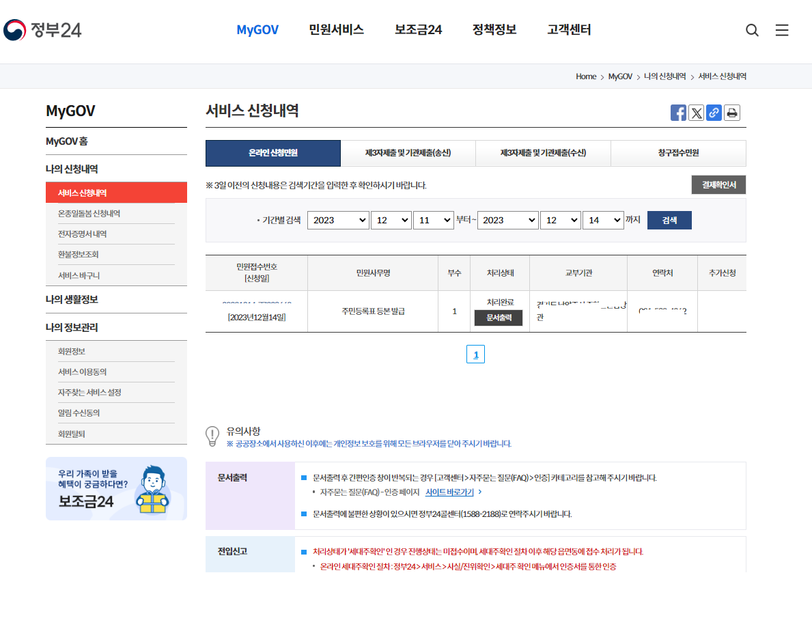The width and height of the screenshot is (812, 644).
Task: Click the 정부24 logo
Action: [x=41, y=30]
